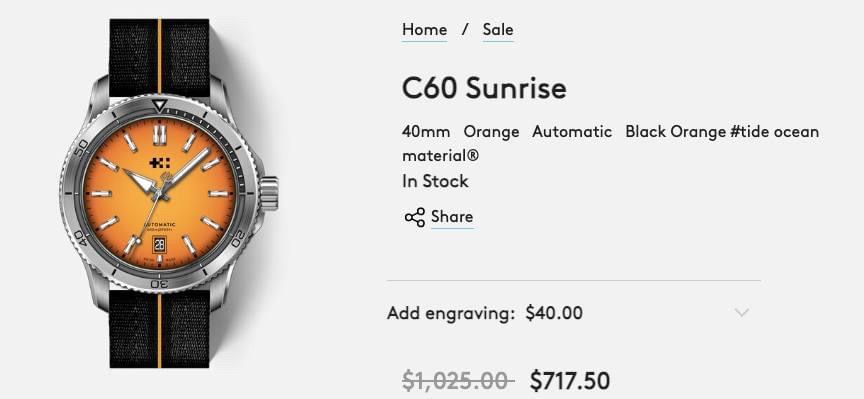Expand the Add engraving chevron
Image resolution: width=864 pixels, height=399 pixels.
coord(742,313)
